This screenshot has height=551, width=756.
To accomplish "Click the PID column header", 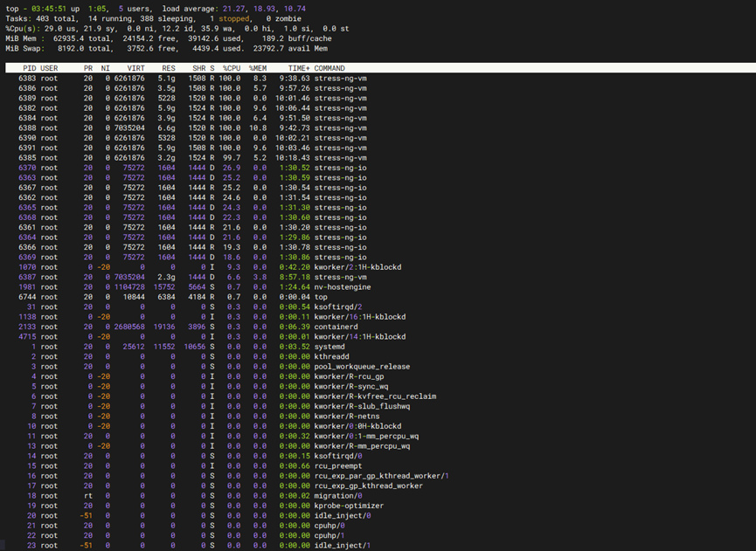I will point(30,68).
